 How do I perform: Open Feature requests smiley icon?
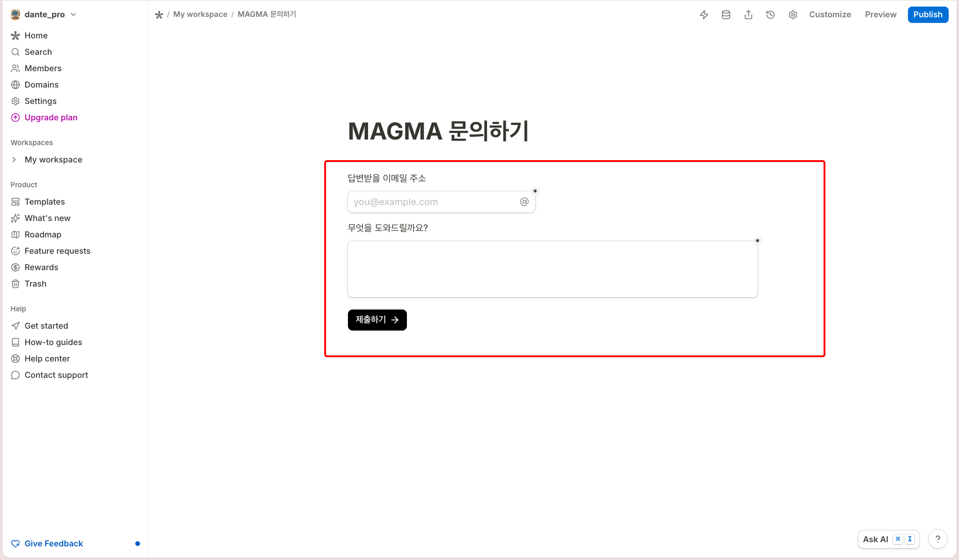(15, 251)
